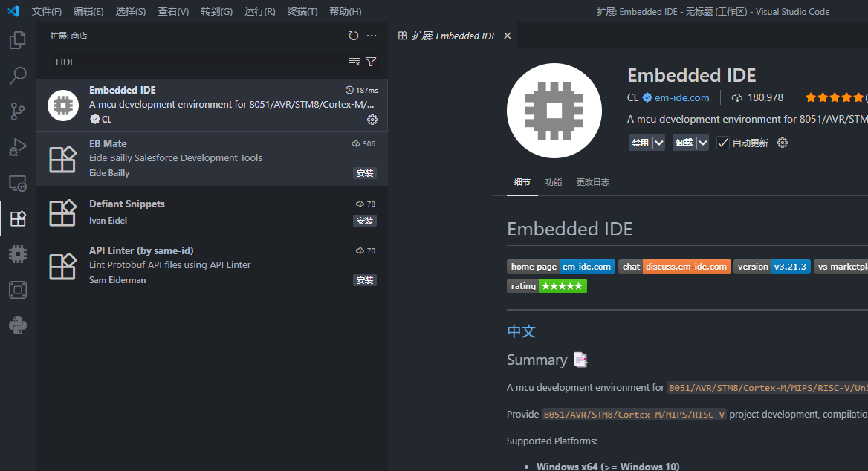This screenshot has width=868, height=471.
Task: Open the Python view icon
Action: (x=18, y=325)
